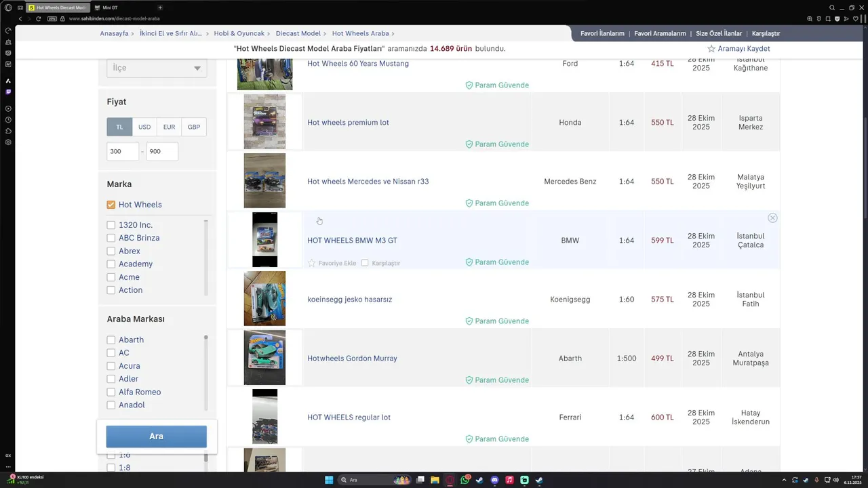
Task: Open Favori Aramalarım menu
Action: 660,33
